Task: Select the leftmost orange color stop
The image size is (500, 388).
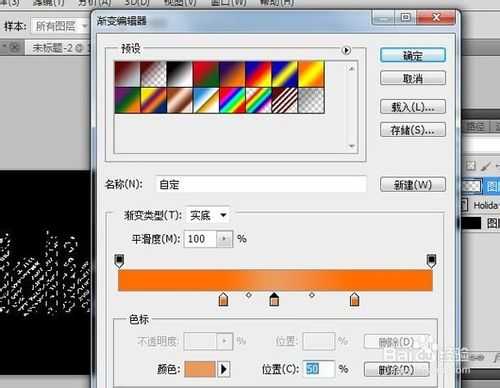Action: point(223,299)
